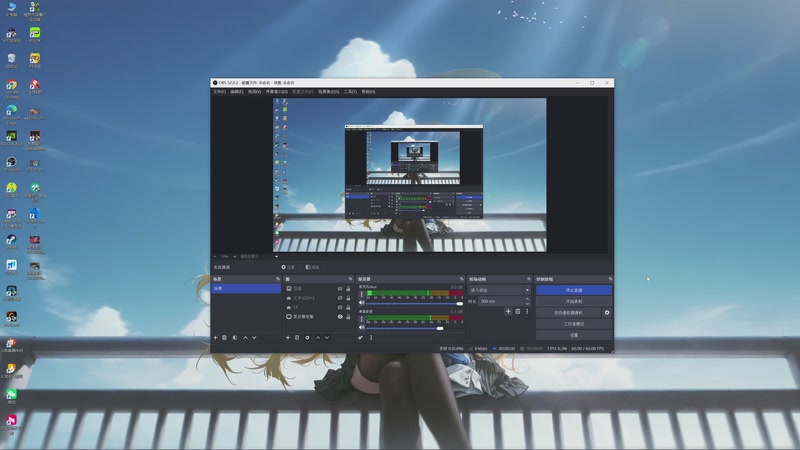Toggle the lock on the 文本(GDI+) source

(x=348, y=298)
